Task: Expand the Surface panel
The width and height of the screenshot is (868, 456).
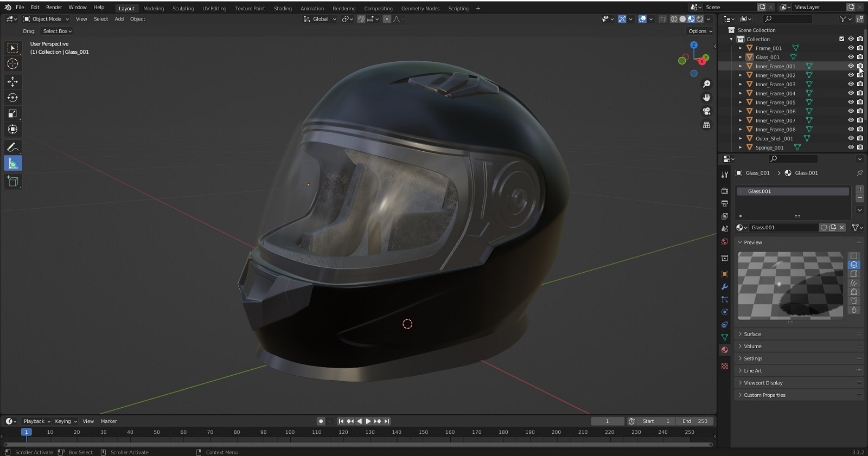Action: coord(799,334)
